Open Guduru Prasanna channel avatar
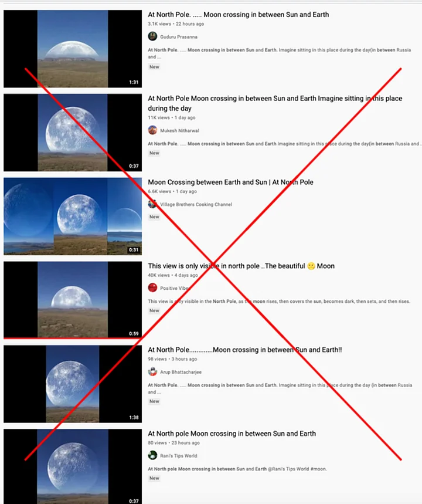The image size is (422, 504). (x=152, y=36)
